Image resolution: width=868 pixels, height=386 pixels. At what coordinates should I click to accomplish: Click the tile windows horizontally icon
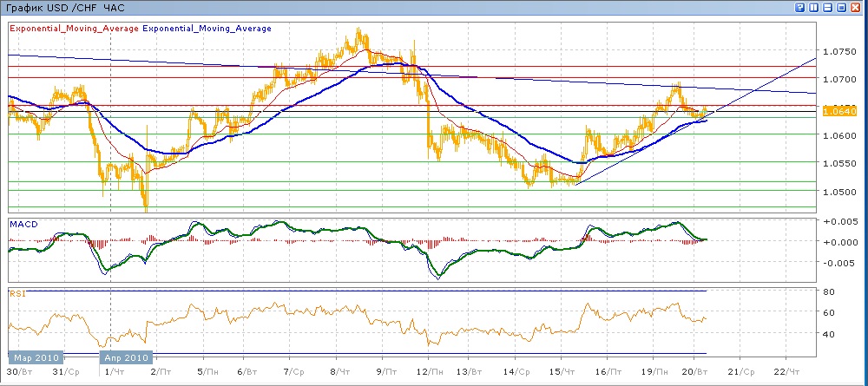tap(829, 7)
